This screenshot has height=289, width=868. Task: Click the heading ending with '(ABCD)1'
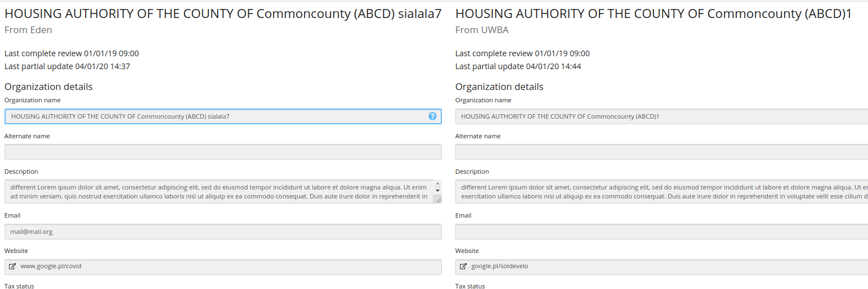654,14
